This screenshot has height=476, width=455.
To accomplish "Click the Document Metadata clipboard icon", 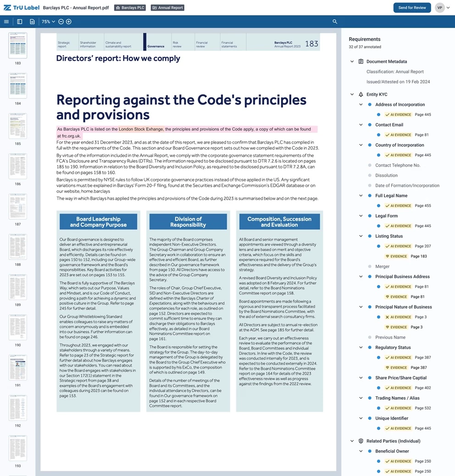I will [x=361, y=62].
